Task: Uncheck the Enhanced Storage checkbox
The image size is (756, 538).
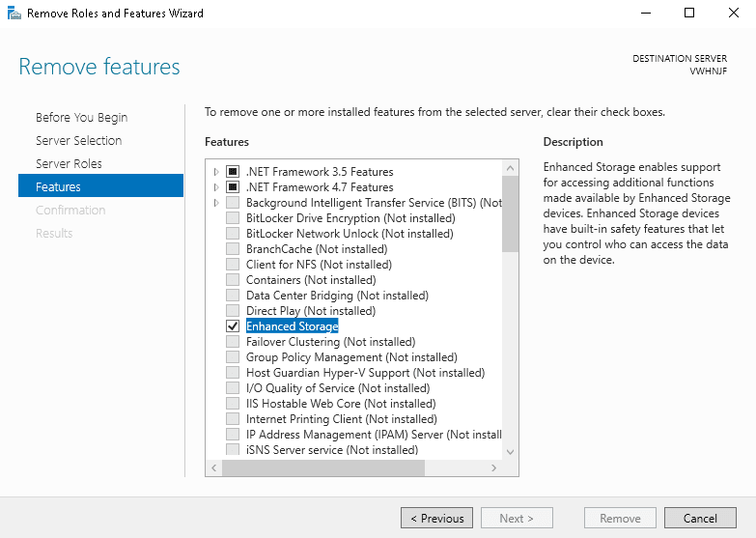Action: (x=233, y=326)
